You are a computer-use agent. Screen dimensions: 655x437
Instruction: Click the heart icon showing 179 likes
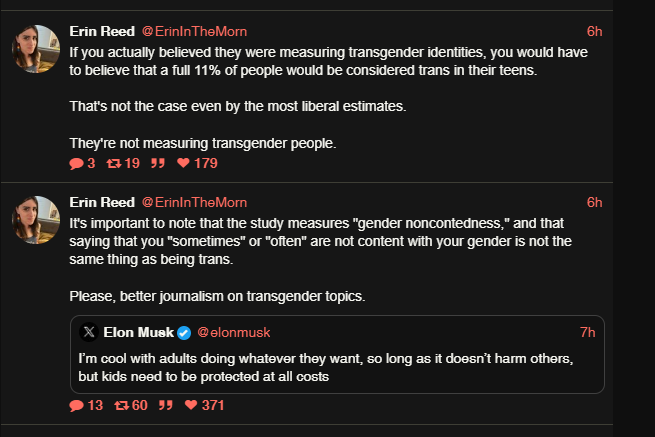point(183,163)
